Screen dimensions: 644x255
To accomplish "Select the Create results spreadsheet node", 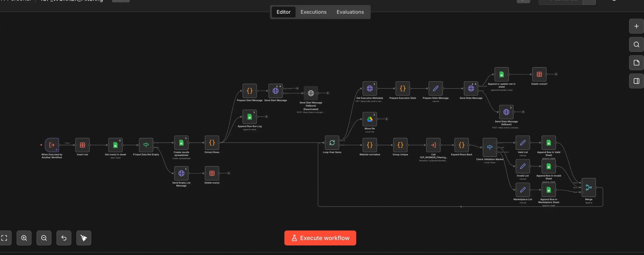I will coord(181,143).
